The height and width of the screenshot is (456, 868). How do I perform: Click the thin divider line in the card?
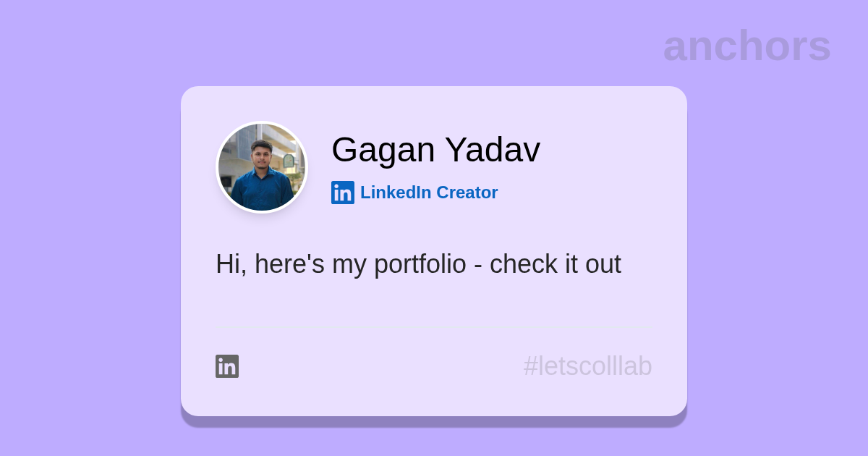(433, 327)
